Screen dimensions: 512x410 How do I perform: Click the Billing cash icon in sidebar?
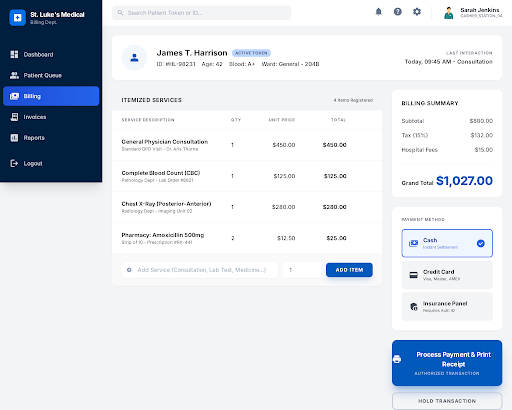coord(14,96)
